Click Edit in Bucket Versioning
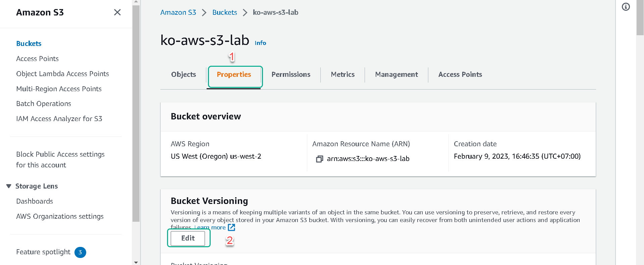This screenshot has height=265, width=644. pyautogui.click(x=188, y=238)
